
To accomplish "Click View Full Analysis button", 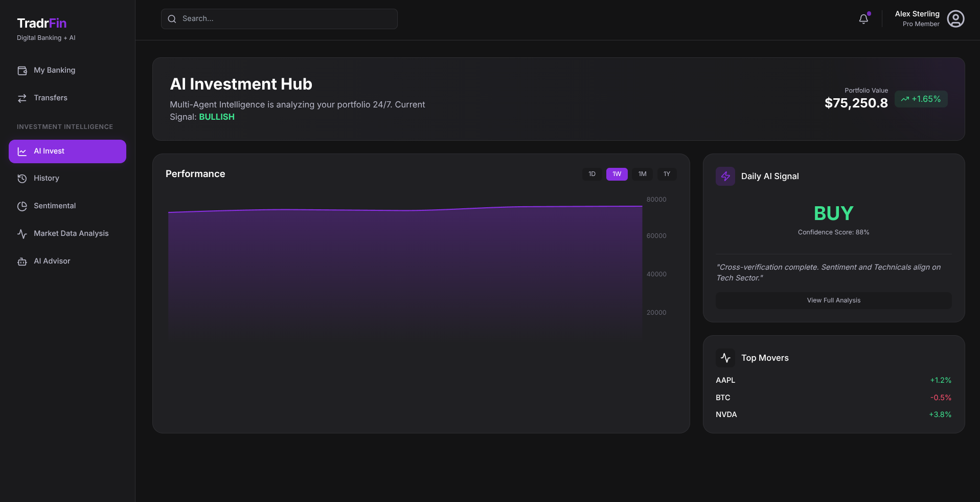I will (834, 300).
